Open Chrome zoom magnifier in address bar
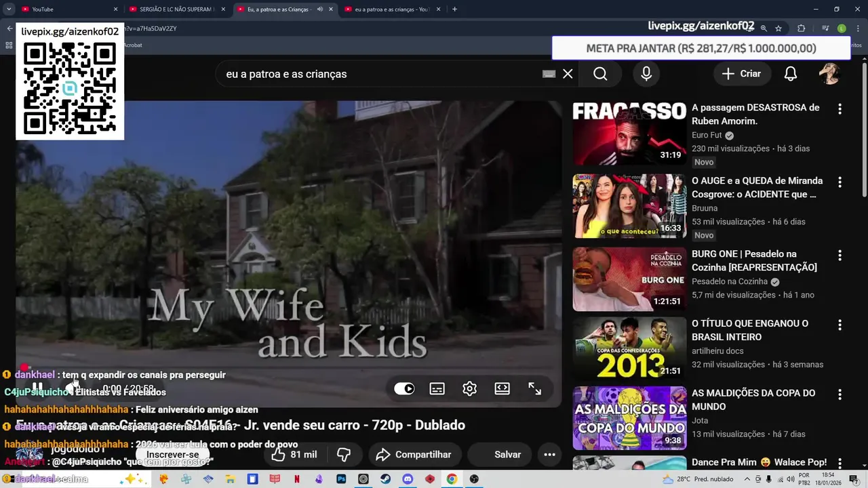Viewport: 868px width, 488px height. (764, 28)
